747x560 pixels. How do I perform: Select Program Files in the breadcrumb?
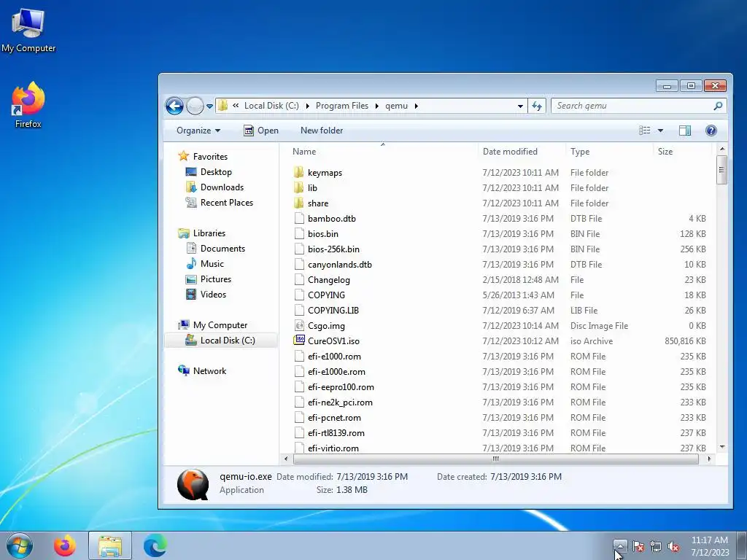[342, 106]
